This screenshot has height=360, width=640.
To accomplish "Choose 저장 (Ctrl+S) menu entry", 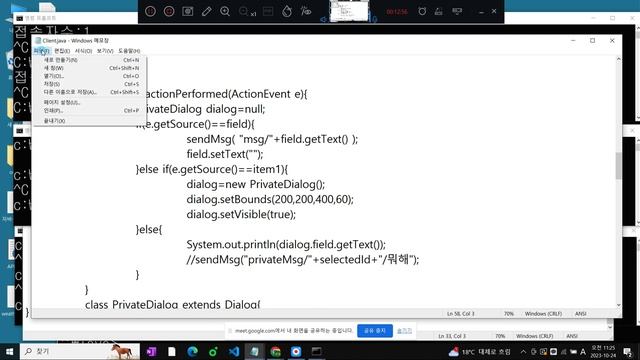I will click(x=91, y=84).
